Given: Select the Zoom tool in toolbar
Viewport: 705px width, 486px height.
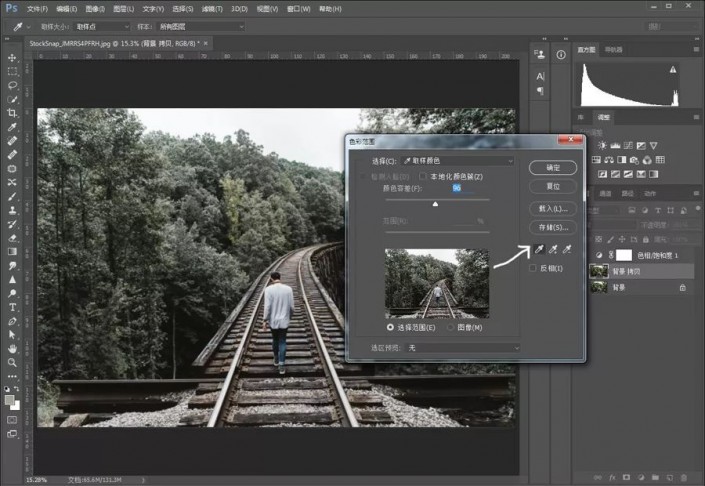Looking at the screenshot, I should tap(12, 362).
